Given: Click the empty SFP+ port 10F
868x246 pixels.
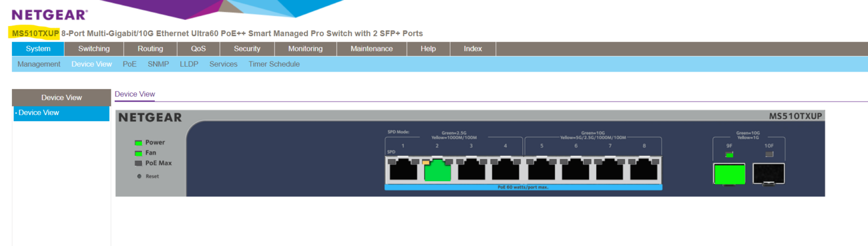Looking at the screenshot, I should pos(769,174).
